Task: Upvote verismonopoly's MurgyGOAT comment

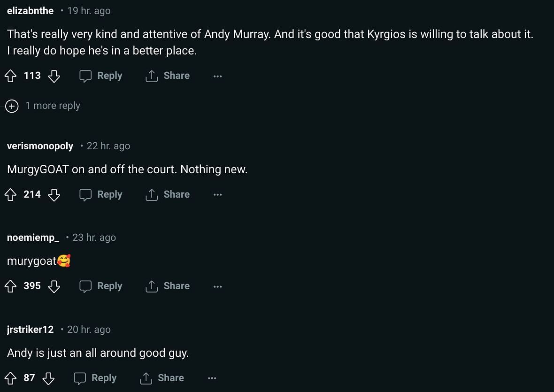Action: point(11,195)
